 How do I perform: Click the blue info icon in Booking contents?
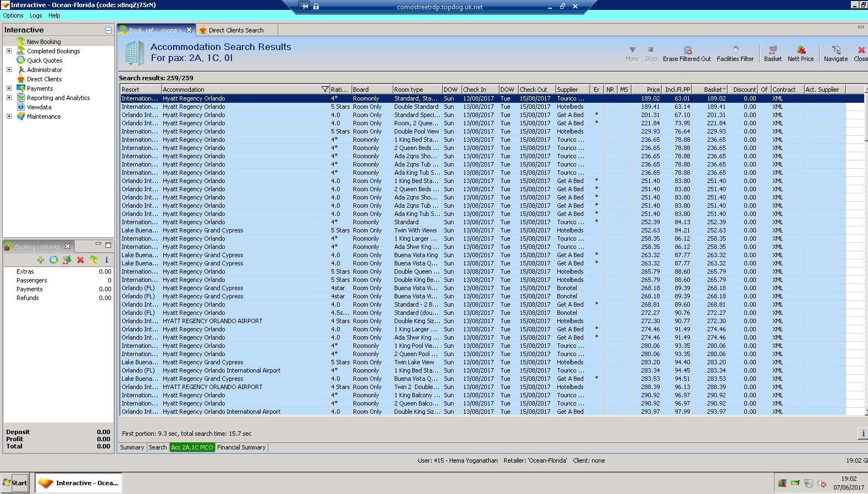pyautogui.click(x=107, y=260)
